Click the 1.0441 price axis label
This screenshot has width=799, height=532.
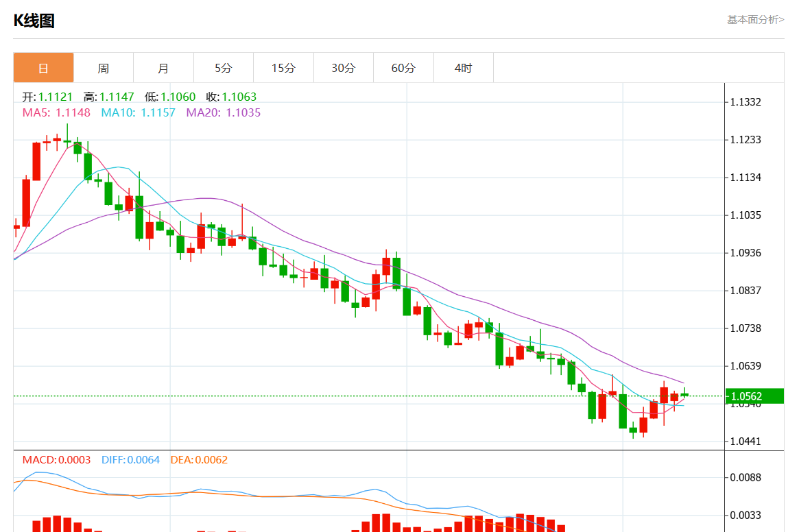[x=746, y=442]
